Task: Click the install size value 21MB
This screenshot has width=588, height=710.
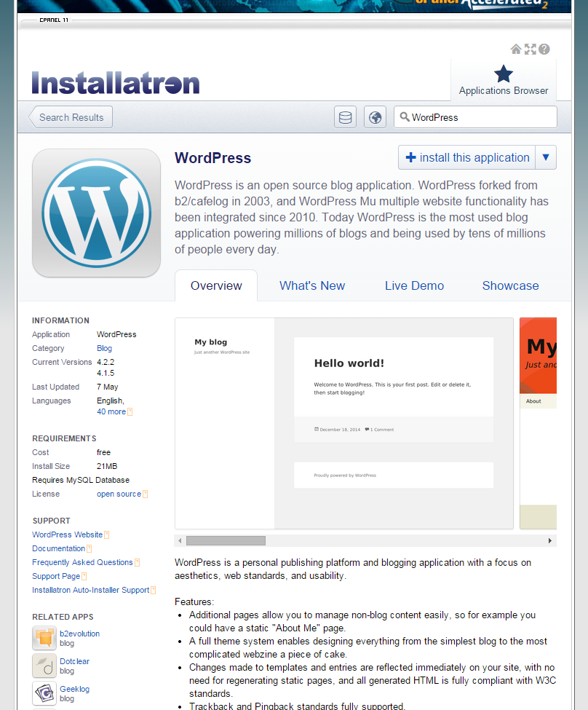Action: point(107,466)
